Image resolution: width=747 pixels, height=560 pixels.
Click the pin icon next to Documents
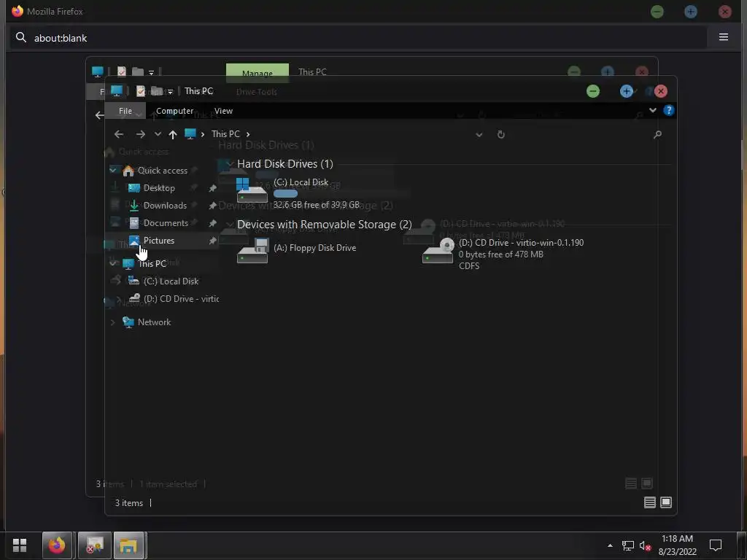coord(212,223)
